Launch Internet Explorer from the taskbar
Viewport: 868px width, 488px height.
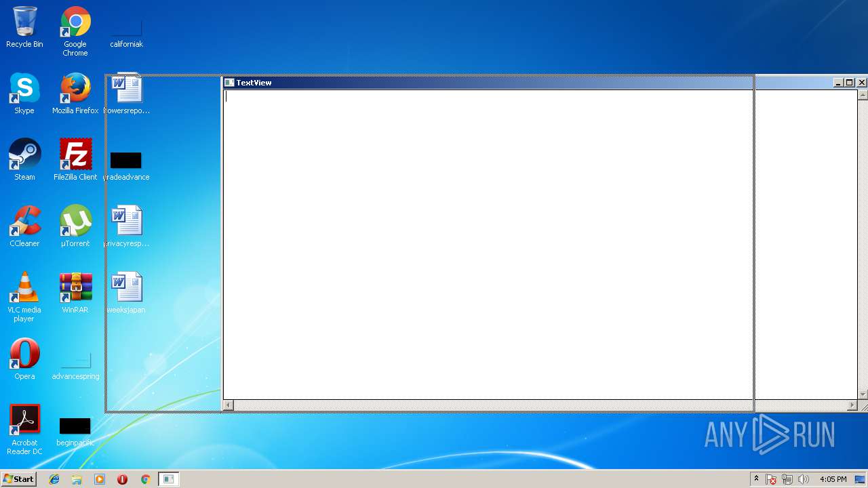[x=54, y=479]
